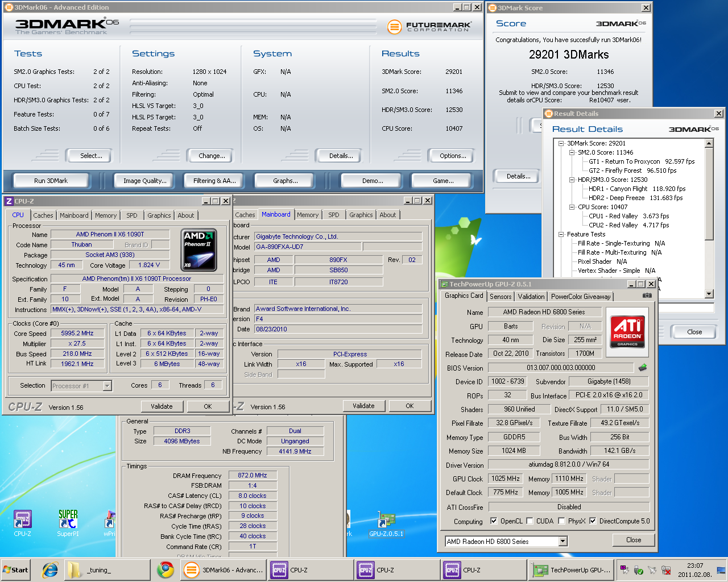Viewport: 728px width, 582px height.
Task: Collapse the HDR/SM3.0 Score: 12530 tree node
Action: click(x=572, y=180)
